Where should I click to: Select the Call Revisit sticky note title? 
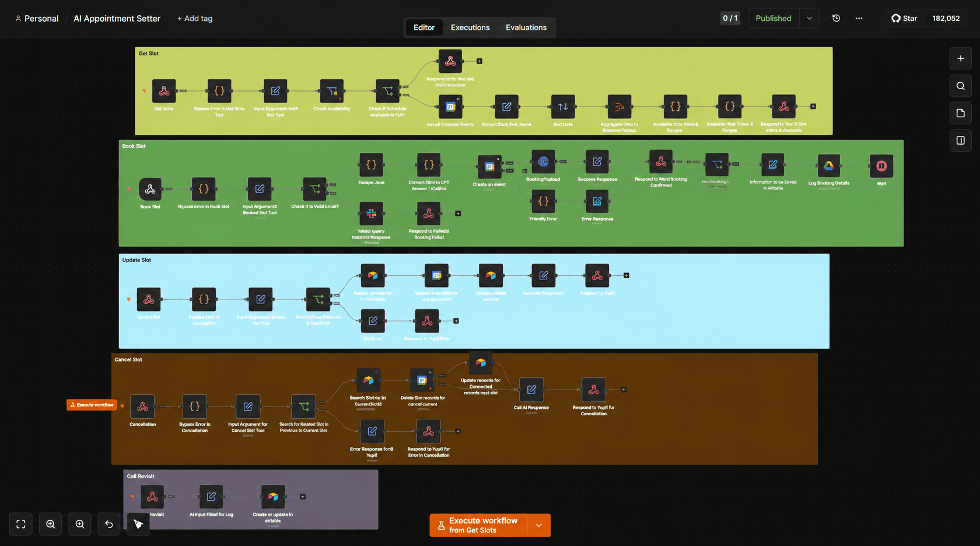coord(141,477)
